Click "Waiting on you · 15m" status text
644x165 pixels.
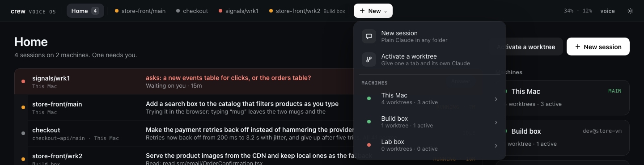tap(174, 86)
